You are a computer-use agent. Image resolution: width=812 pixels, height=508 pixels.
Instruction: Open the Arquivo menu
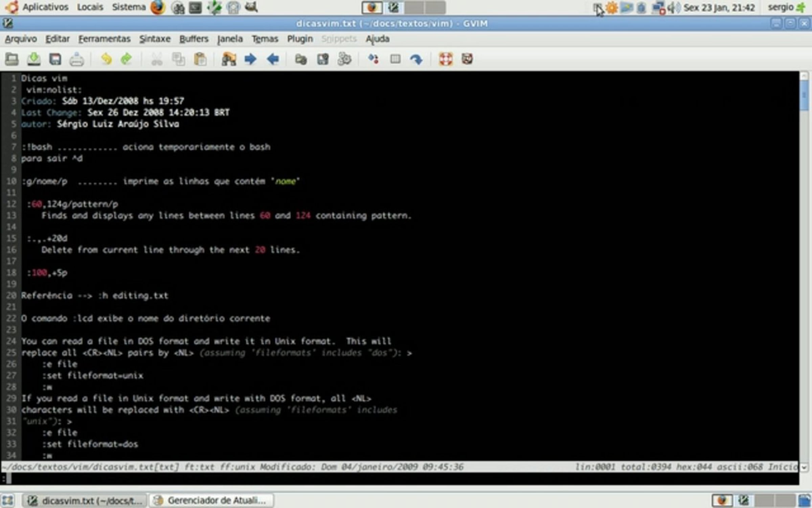pyautogui.click(x=21, y=39)
